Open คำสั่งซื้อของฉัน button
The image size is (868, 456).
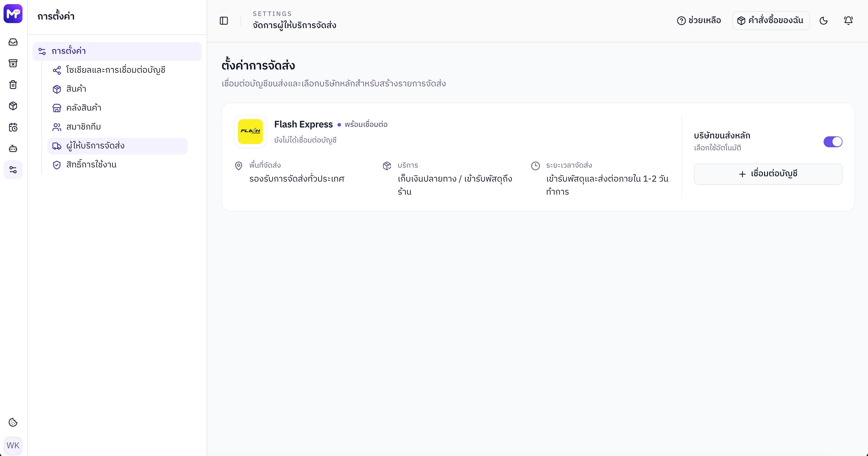(771, 21)
